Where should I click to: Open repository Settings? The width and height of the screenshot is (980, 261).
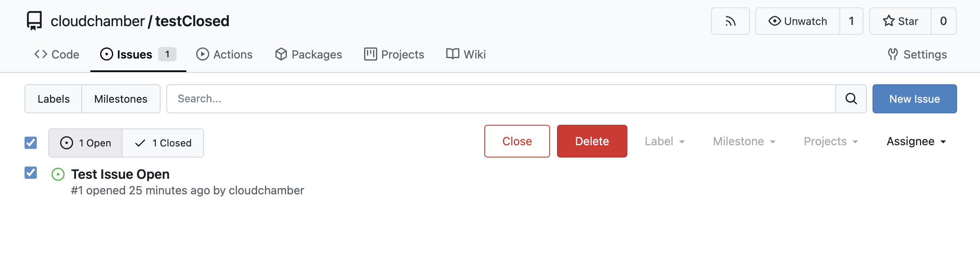coord(917,54)
